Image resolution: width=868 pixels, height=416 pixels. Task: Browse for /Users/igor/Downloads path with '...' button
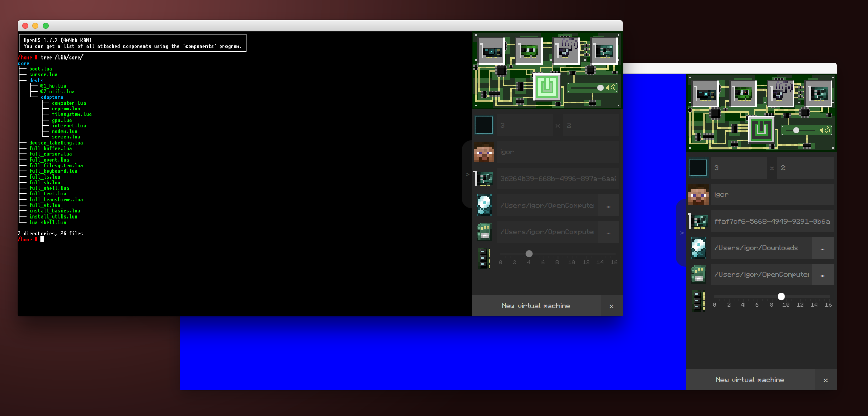tap(823, 248)
